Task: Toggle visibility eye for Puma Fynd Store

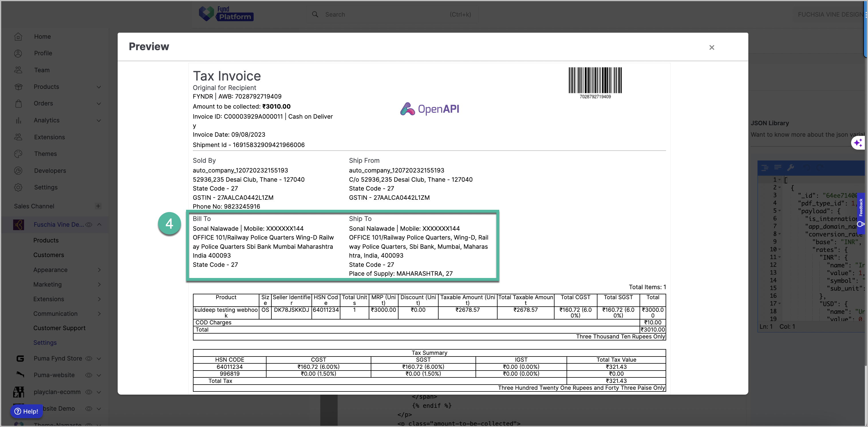Action: pyautogui.click(x=89, y=359)
